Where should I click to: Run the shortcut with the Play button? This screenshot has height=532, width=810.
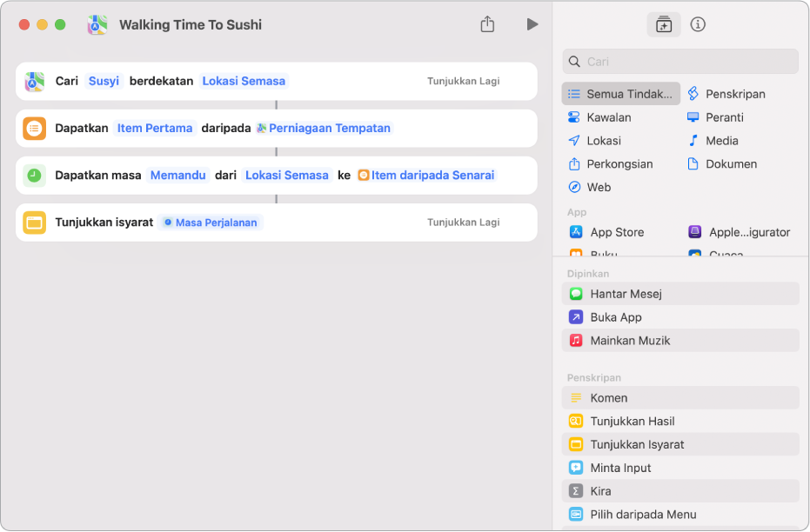click(x=532, y=24)
